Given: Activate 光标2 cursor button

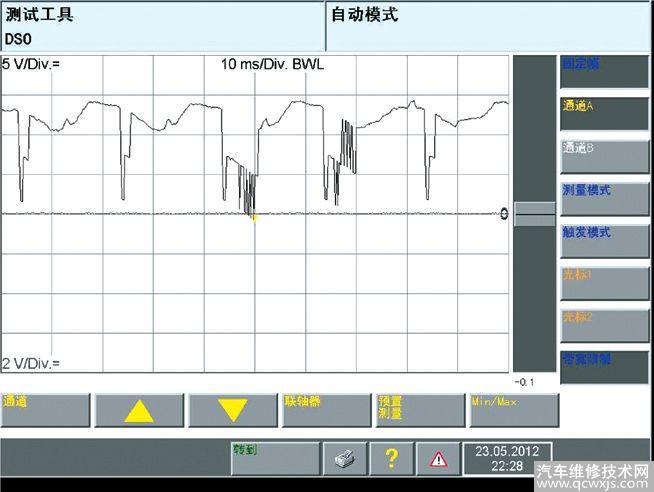Looking at the screenshot, I should point(604,326).
